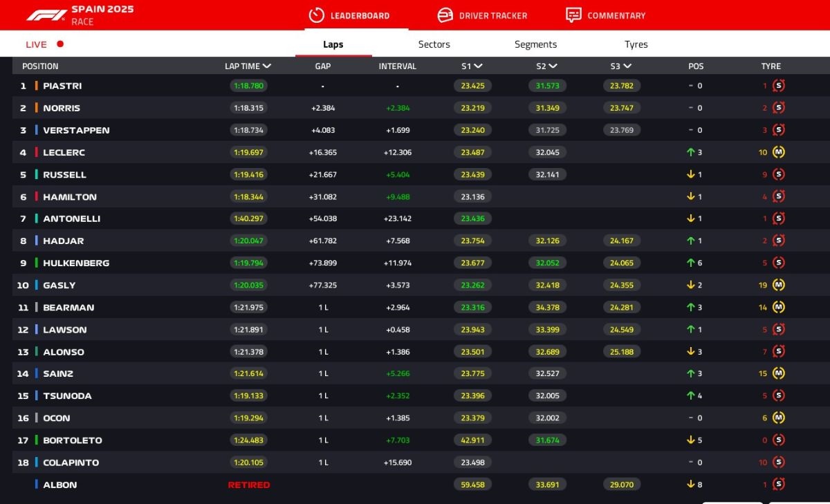Image resolution: width=830 pixels, height=504 pixels.
Task: Click Albon's RETIRED status label
Action: coord(249,485)
